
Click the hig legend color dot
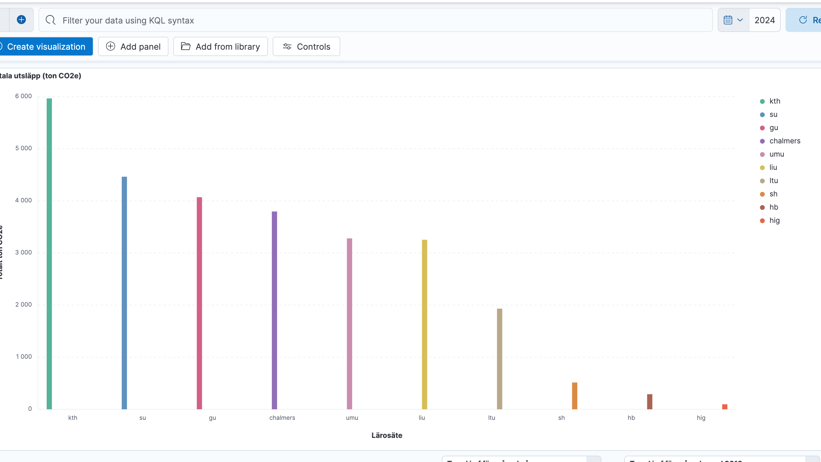(762, 221)
